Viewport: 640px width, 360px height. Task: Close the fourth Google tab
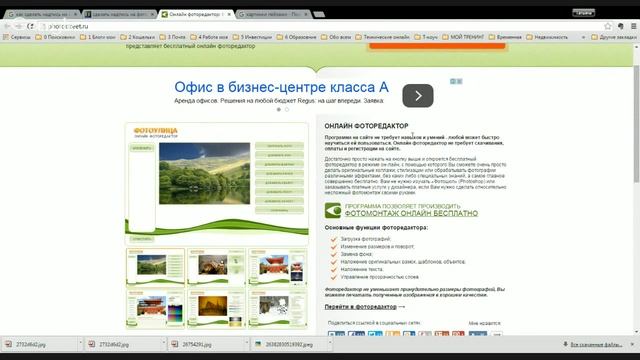(x=305, y=14)
